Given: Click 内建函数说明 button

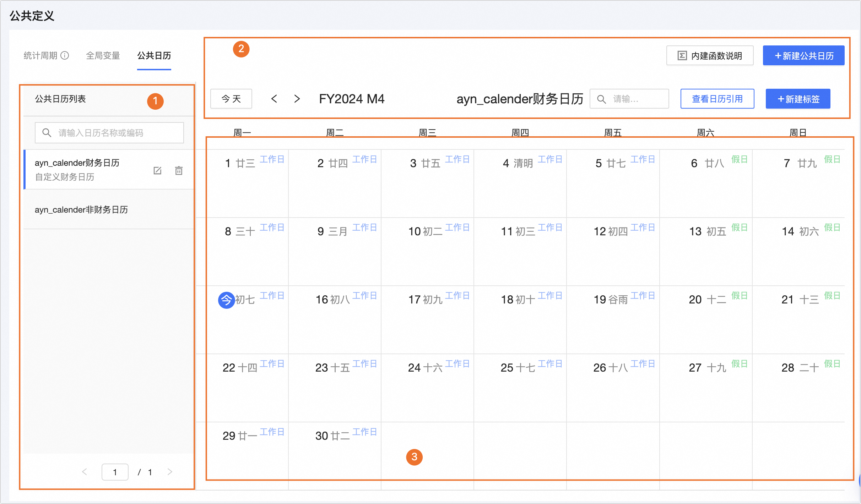Looking at the screenshot, I should (710, 56).
